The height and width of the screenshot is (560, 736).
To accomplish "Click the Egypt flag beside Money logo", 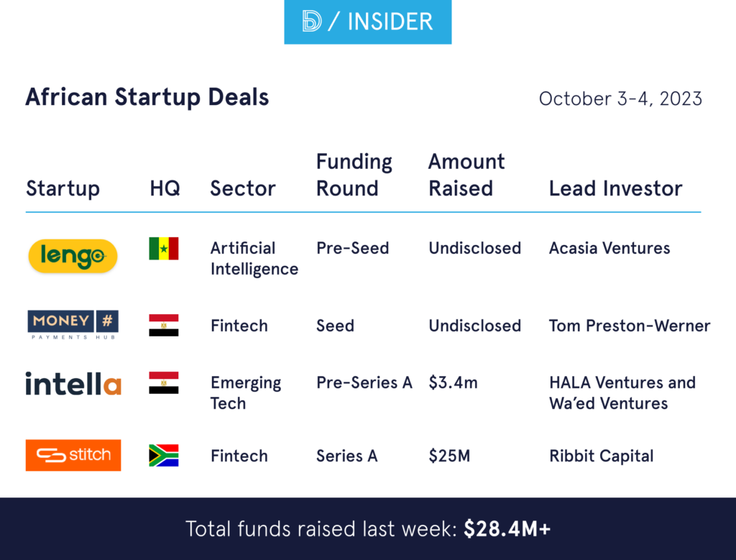I will (164, 325).
